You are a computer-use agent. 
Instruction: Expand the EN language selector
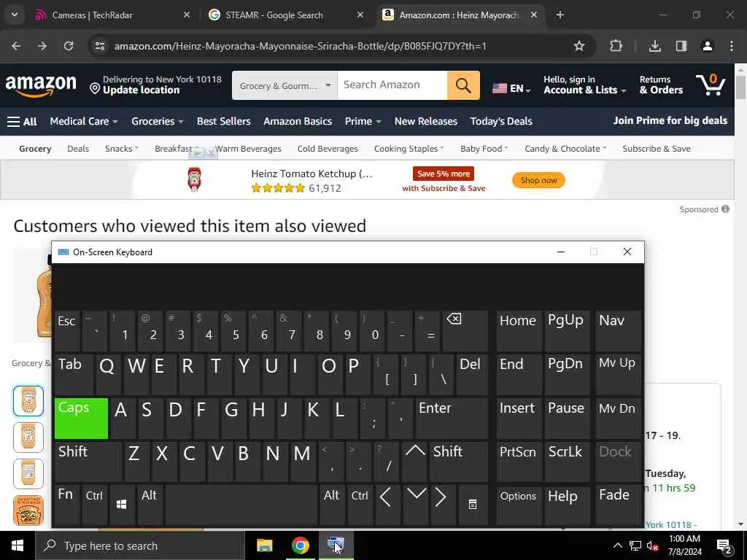[x=511, y=88]
